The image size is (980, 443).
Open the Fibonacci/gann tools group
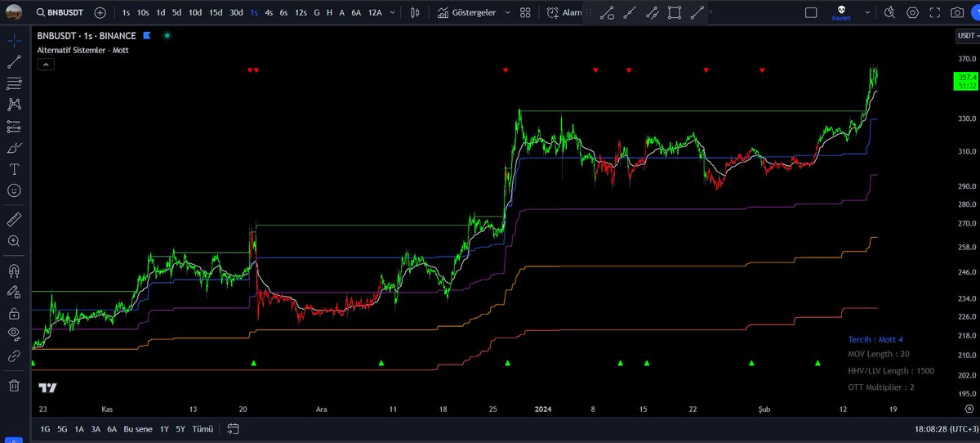coord(14,83)
